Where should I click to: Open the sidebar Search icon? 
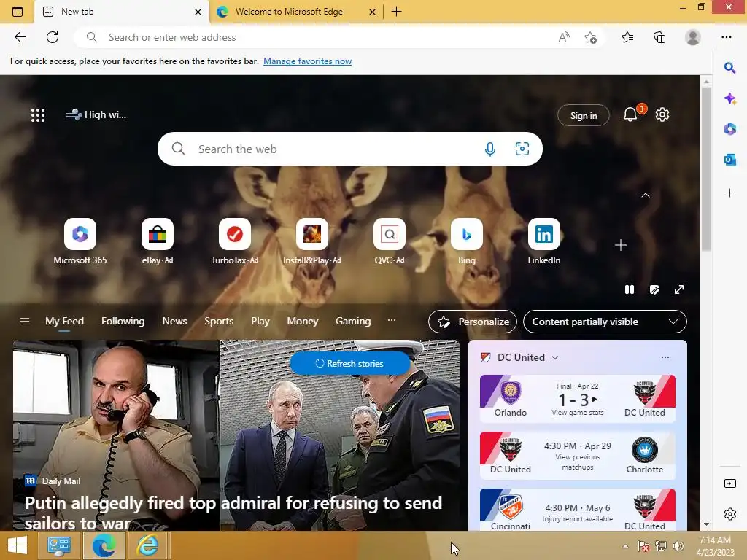(x=729, y=68)
